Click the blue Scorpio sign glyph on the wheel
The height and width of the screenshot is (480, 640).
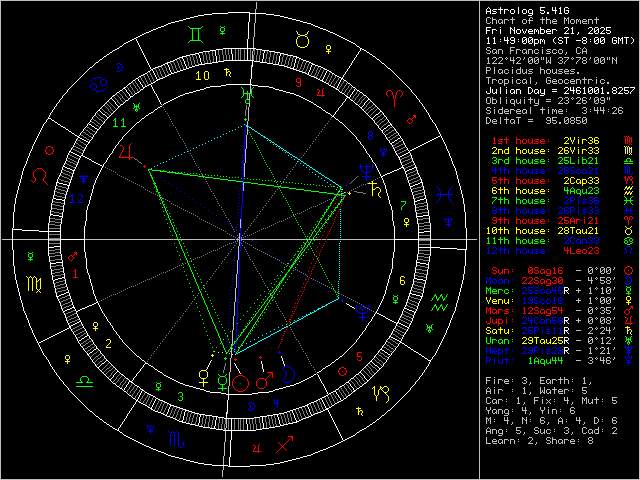[177, 439]
